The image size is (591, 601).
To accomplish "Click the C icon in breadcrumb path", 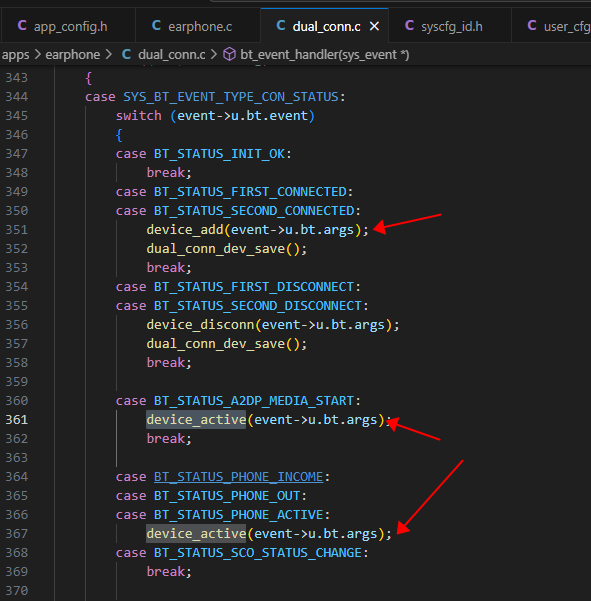I will click(x=126, y=54).
